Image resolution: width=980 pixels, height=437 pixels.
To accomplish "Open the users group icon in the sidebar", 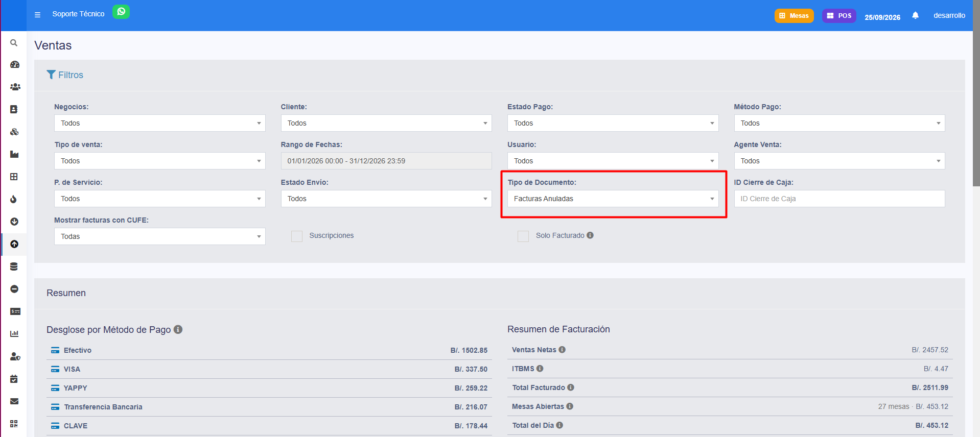I will (15, 87).
